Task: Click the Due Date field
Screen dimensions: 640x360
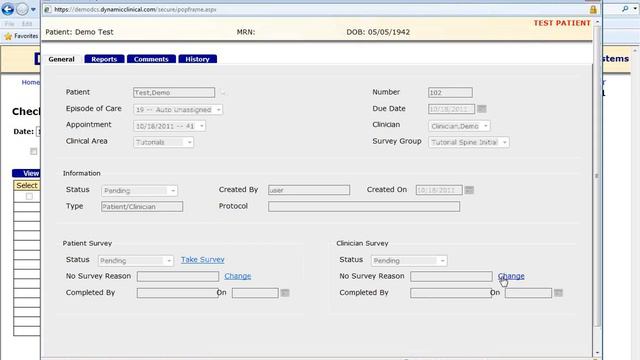Action: (x=451, y=109)
